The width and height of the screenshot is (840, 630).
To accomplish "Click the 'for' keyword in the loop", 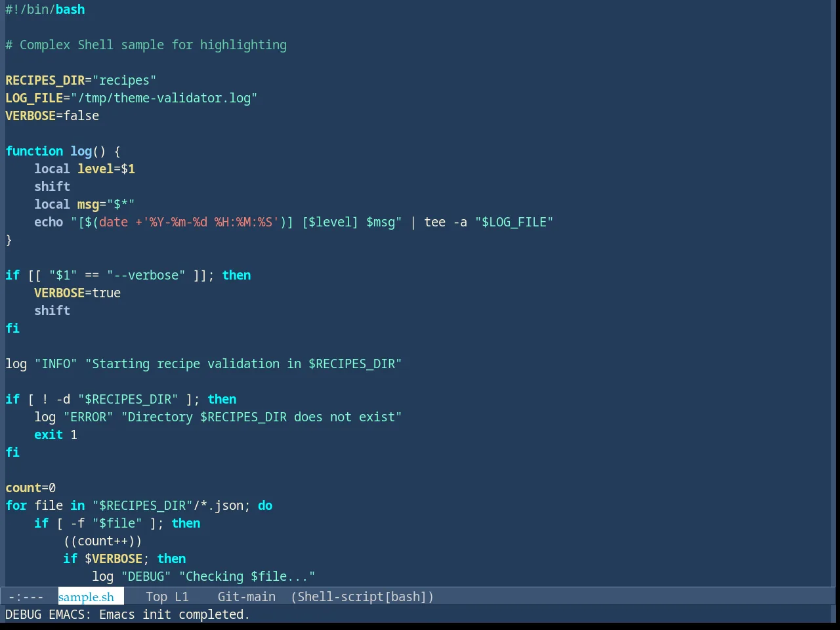I will [x=16, y=505].
